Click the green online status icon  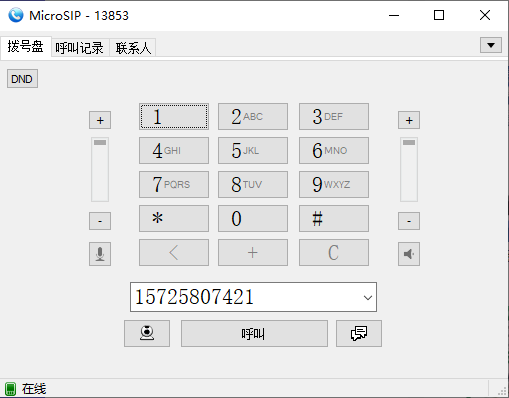tap(10, 389)
